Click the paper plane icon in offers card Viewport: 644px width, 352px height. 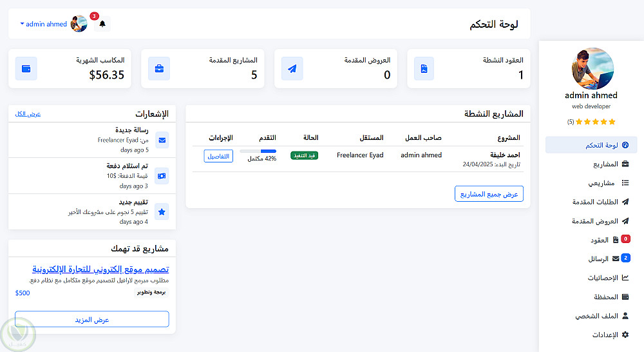click(292, 69)
